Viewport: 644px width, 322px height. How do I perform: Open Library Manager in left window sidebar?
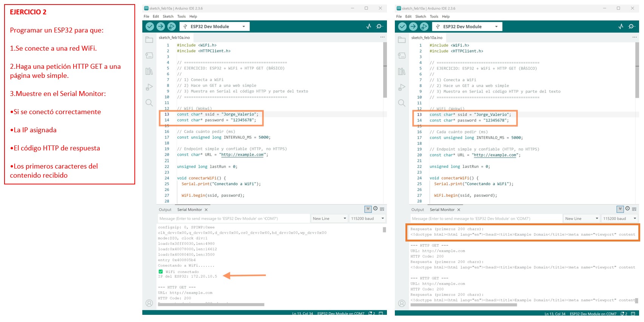pyautogui.click(x=149, y=71)
